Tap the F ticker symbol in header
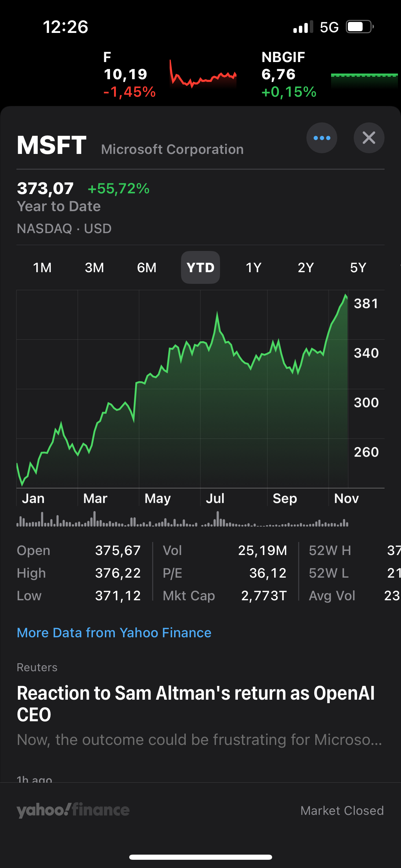The width and height of the screenshot is (401, 868). 107,57
